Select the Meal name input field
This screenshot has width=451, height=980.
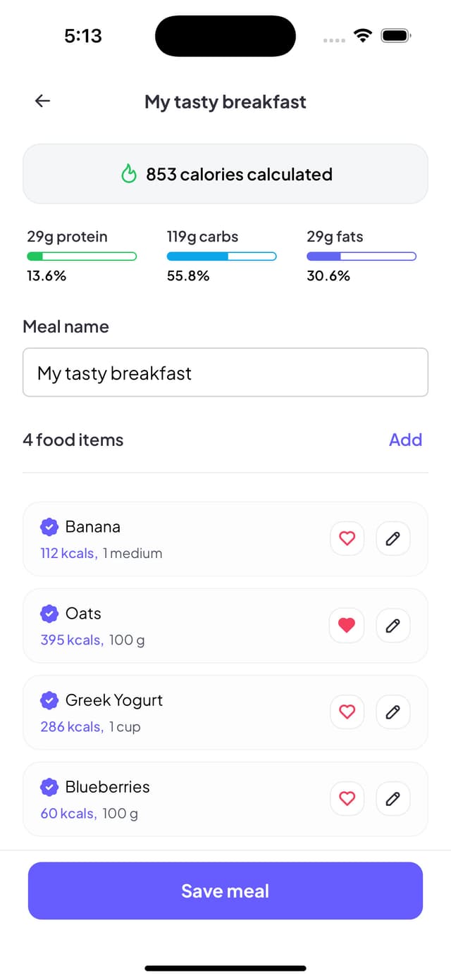click(x=225, y=373)
